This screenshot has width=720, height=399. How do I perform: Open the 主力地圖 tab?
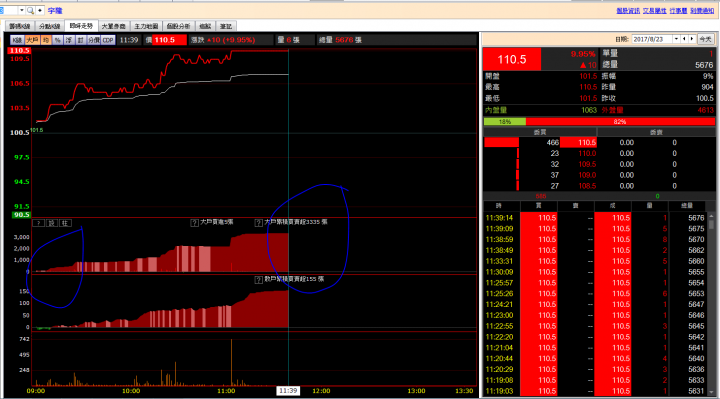click(146, 26)
